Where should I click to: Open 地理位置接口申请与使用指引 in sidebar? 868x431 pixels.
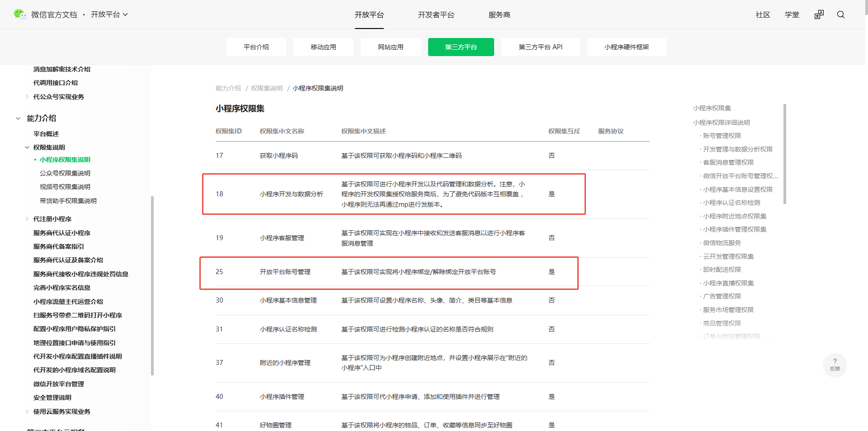tap(75, 343)
